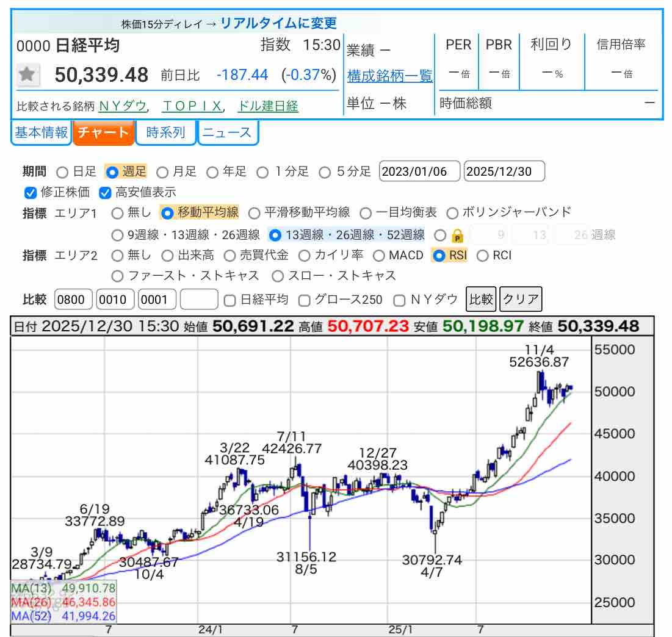Open the ドル建日経 comparison link
Viewport: 672px width, 637px height.
coord(268,106)
